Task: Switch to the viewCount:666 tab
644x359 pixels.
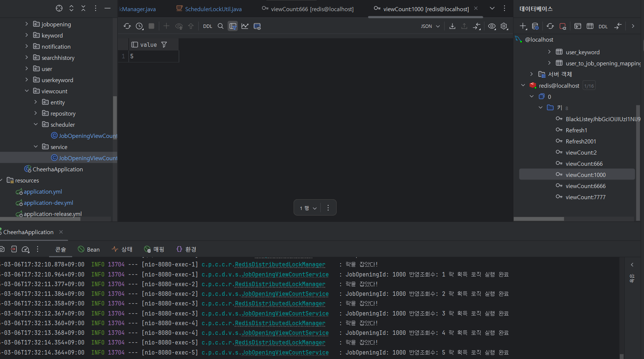Action: click(x=308, y=9)
